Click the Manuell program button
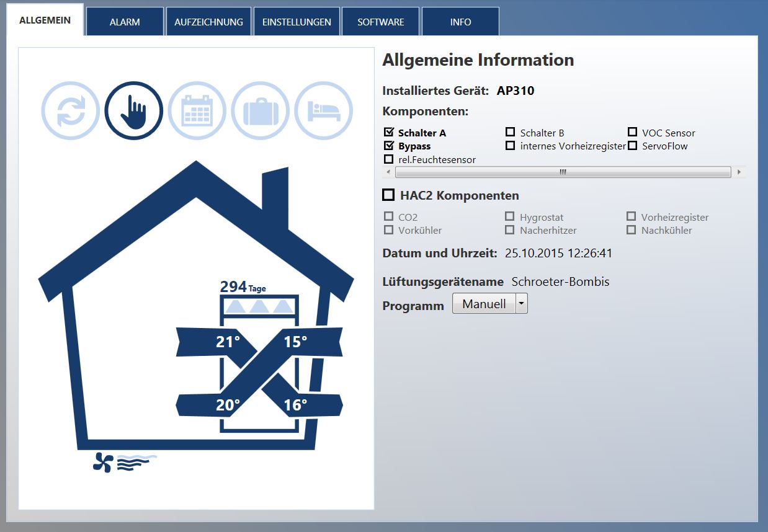 click(484, 303)
